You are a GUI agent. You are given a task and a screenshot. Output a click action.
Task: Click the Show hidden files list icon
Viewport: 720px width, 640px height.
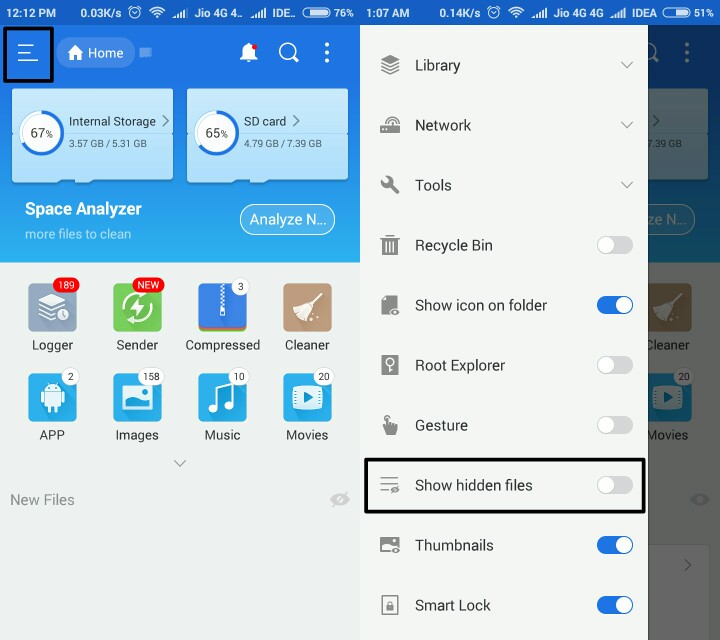[x=390, y=485]
